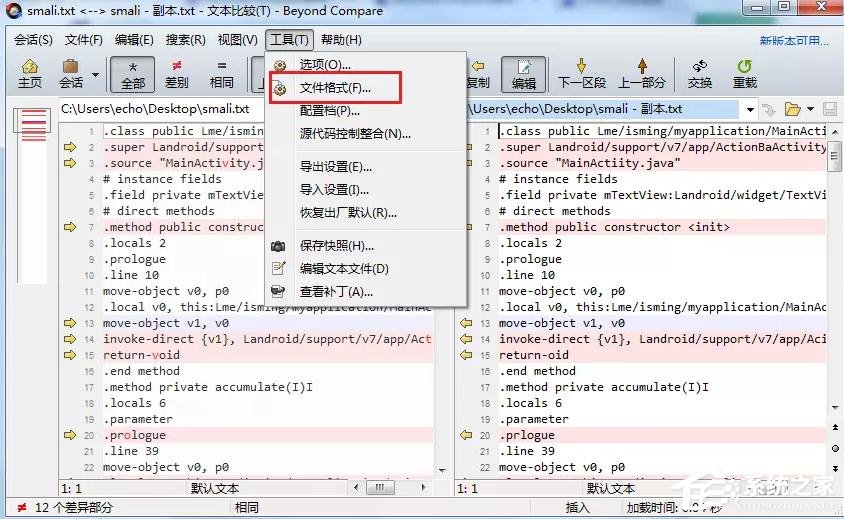Click the '12 个差异部分' status text
The image size is (844, 519).
(x=74, y=507)
